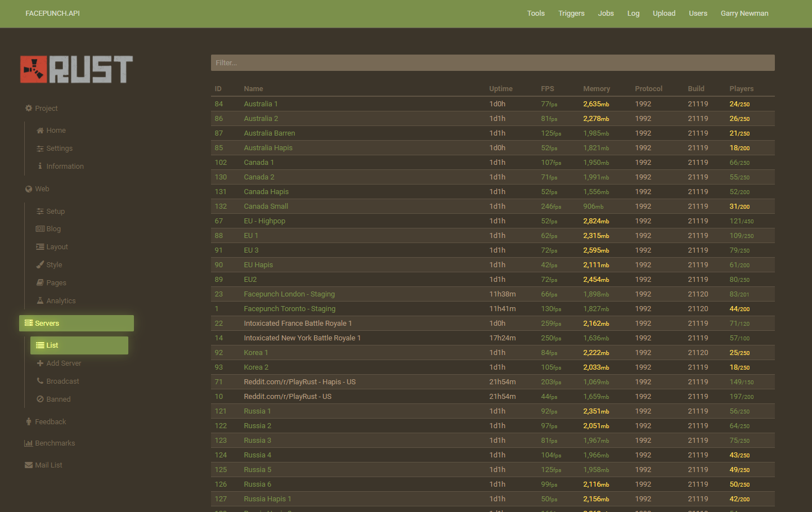Click server ID 132
812x512 pixels.
(221, 206)
